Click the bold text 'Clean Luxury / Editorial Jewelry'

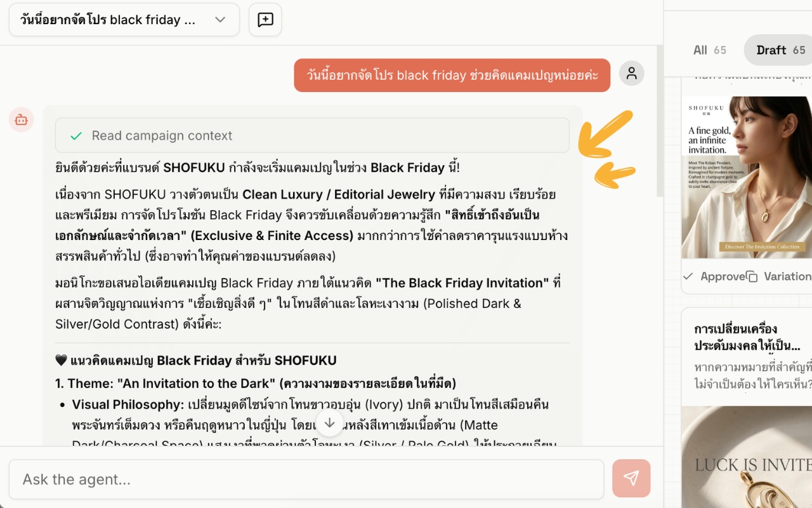click(339, 194)
